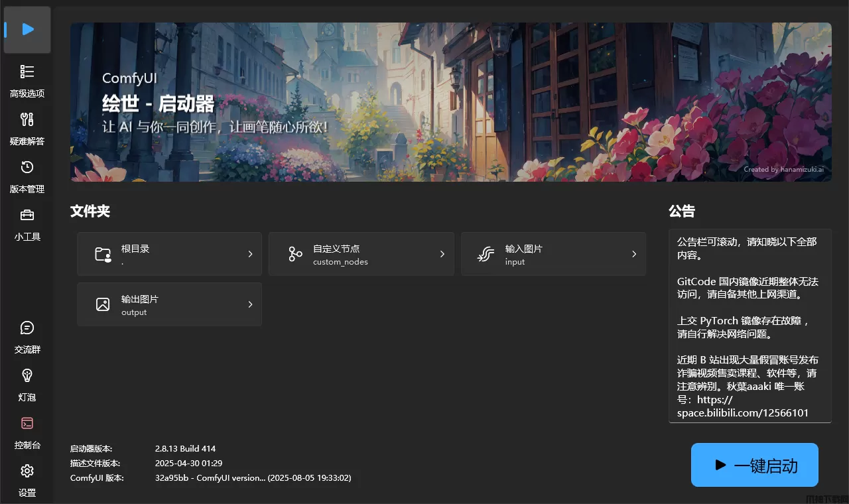Expand the 输出图片 chevron arrow
849x504 pixels.
[250, 304]
